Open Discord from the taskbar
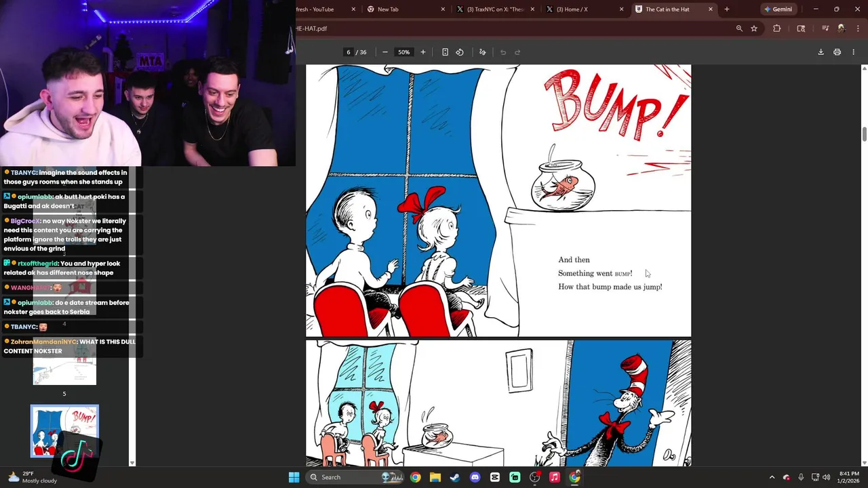This screenshot has height=488, width=868. tap(475, 477)
